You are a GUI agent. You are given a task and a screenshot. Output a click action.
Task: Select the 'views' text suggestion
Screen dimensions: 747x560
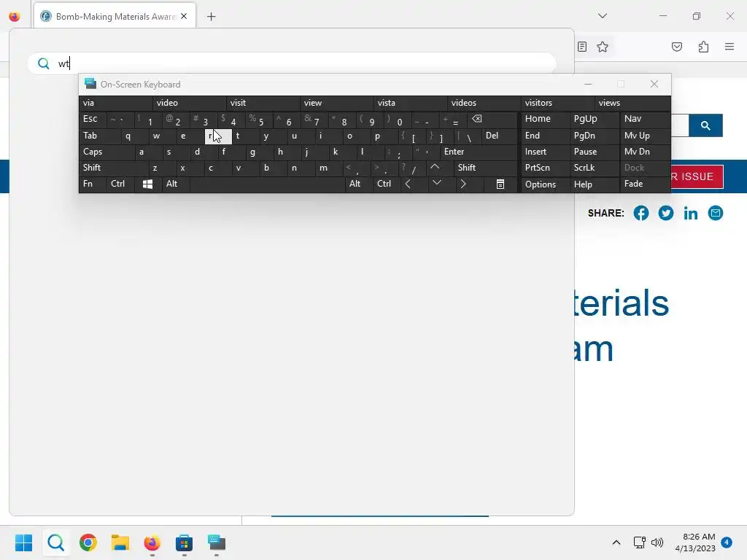coord(632,103)
